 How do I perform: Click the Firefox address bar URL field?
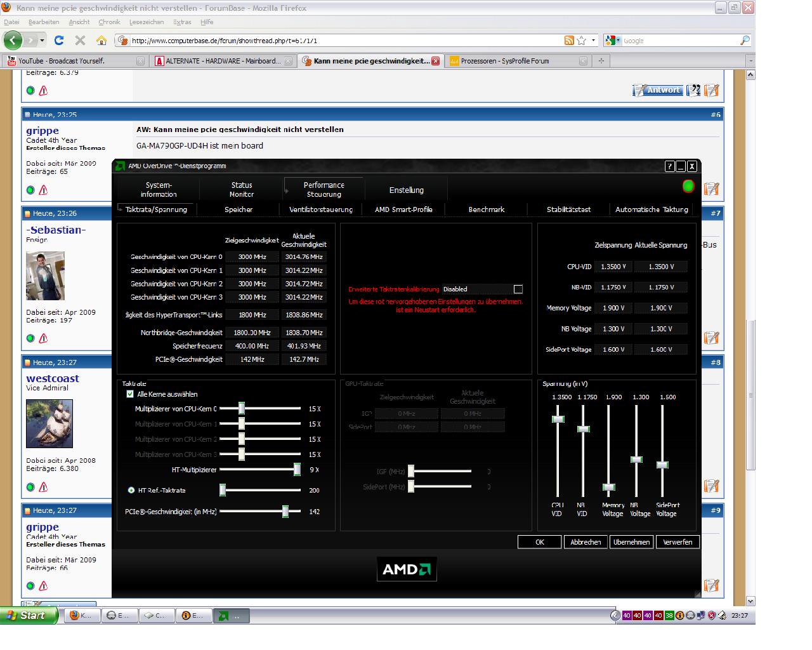[x=346, y=41]
